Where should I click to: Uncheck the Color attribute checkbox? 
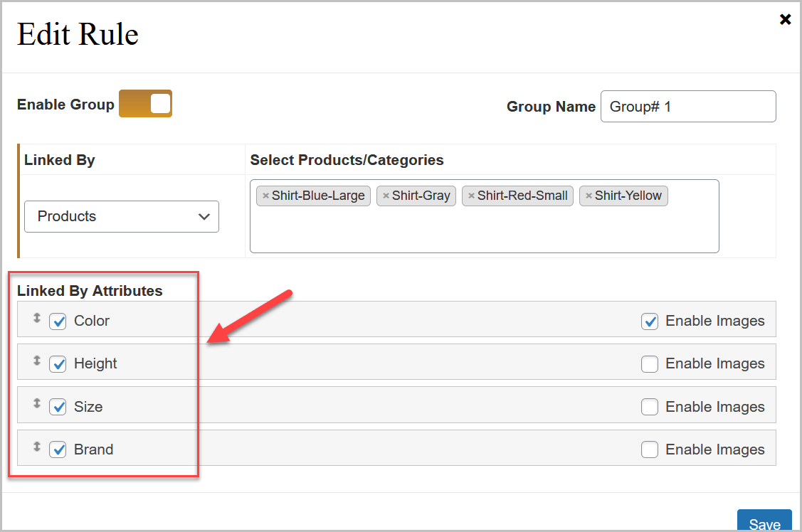[x=58, y=321]
